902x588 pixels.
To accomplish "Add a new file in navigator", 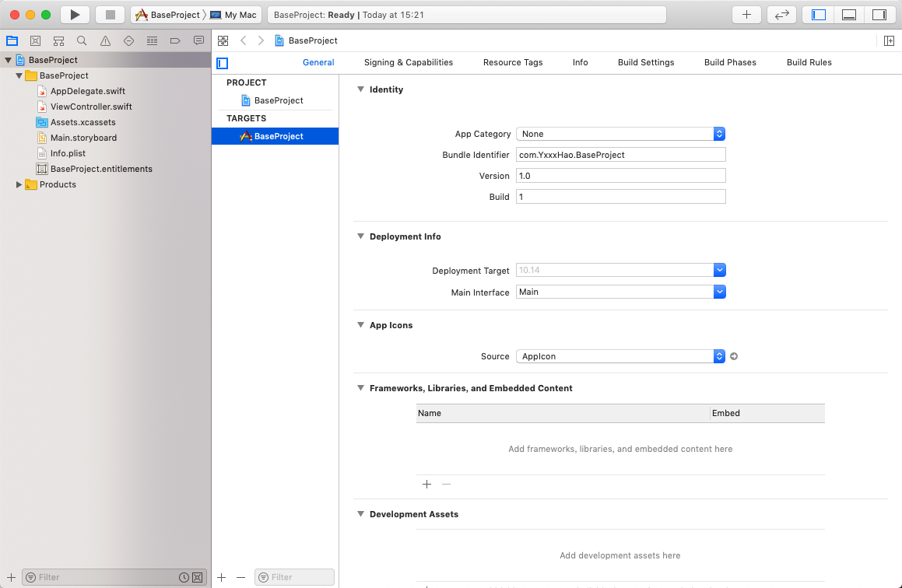I will [11, 577].
